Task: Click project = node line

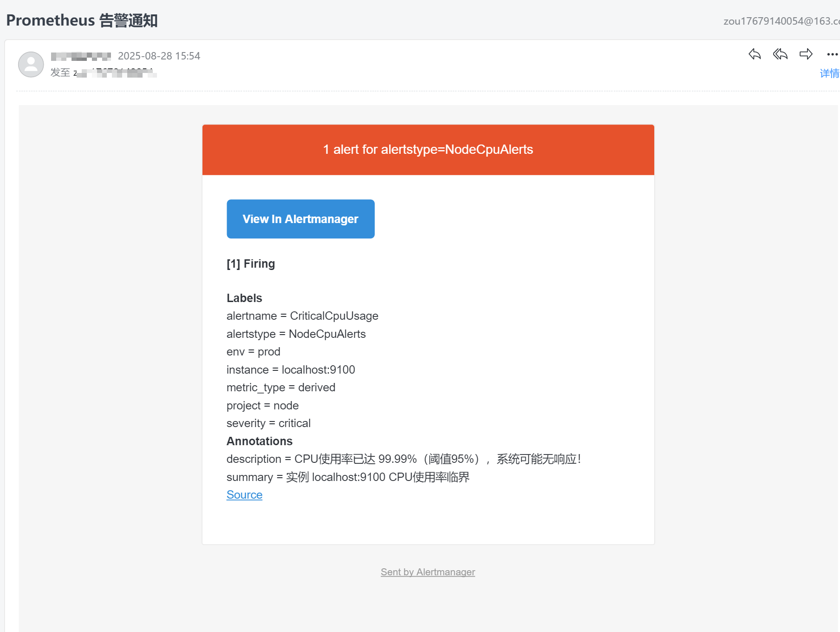Action: pyautogui.click(x=262, y=406)
